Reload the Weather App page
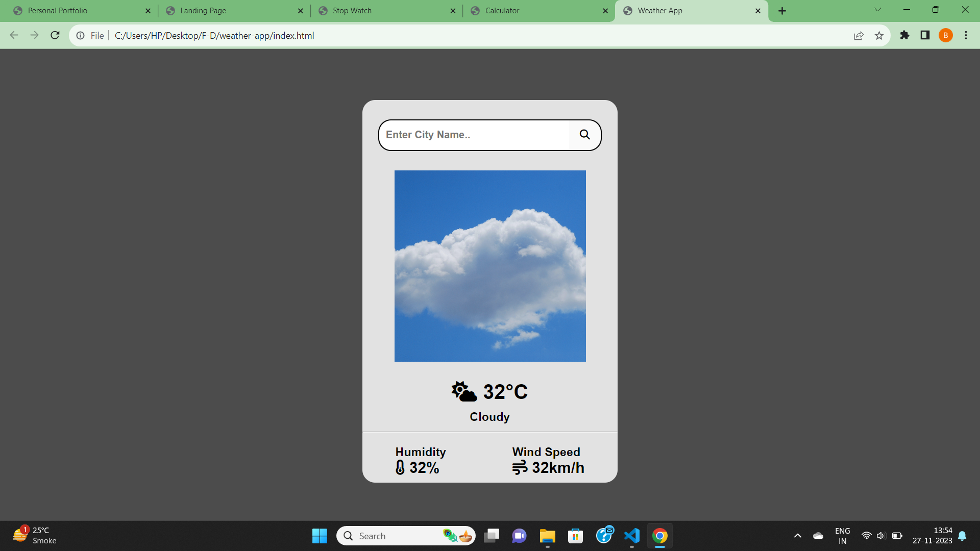The image size is (980, 551). 55,35
